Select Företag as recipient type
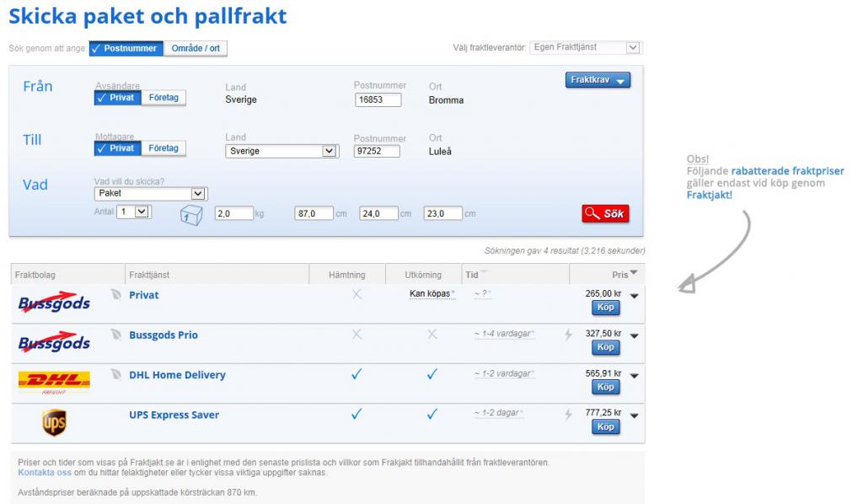Viewport: 863px width, 504px height. (163, 148)
